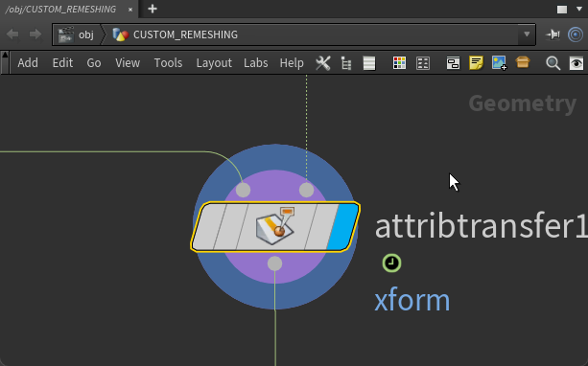The image size is (588, 366).
Task: Show the tree view icon
Action: pos(346,63)
